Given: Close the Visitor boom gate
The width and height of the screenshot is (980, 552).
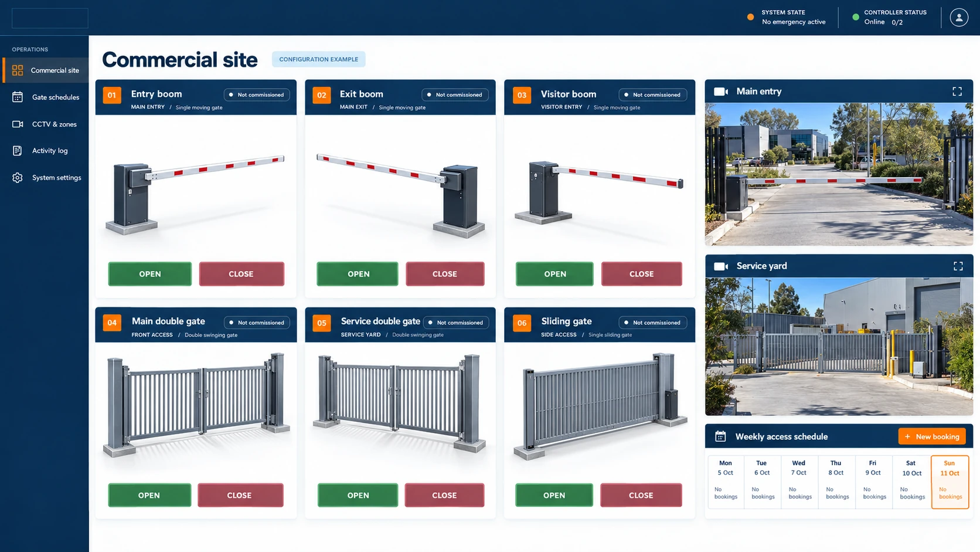Looking at the screenshot, I should [641, 274].
